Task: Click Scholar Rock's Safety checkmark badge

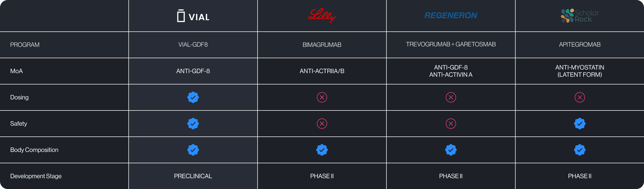Action: click(580, 124)
